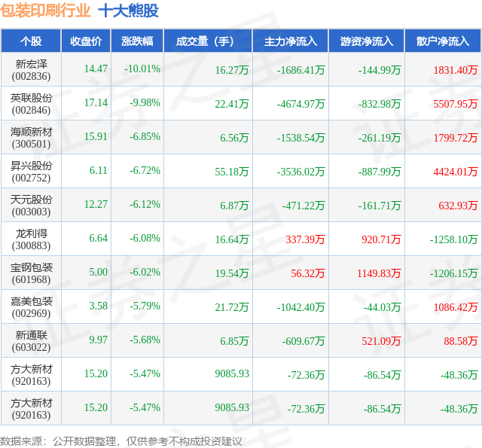Viewport: 482px width, 448px height.
Task: Click hot money inflow 1149.83万
Action: point(379,273)
